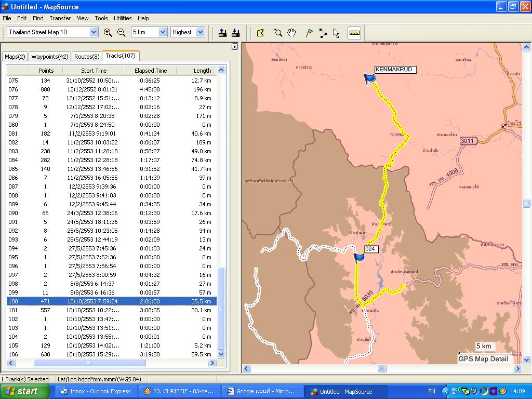Image resolution: width=532 pixels, height=399 pixels.
Task: Select the Map tool
Action: click(260, 33)
